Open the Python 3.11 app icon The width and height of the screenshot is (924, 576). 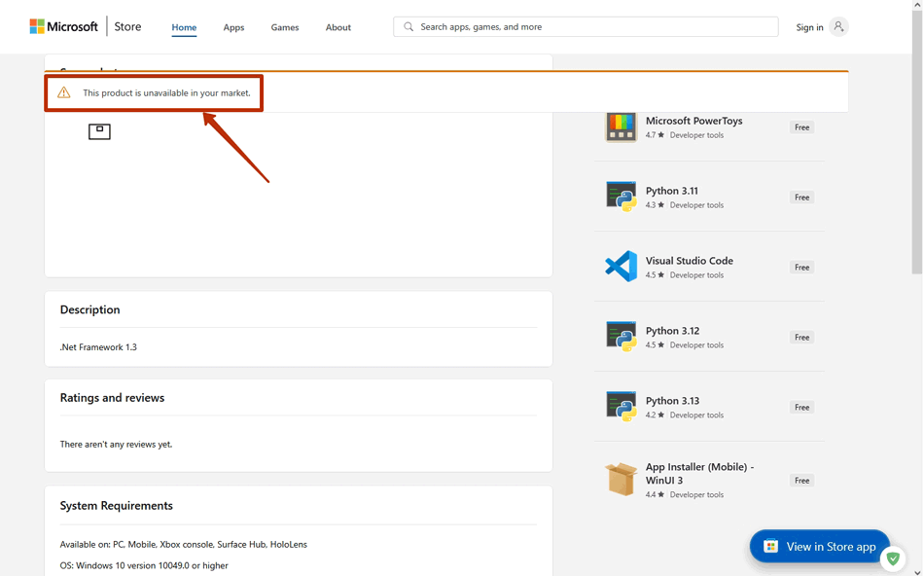pyautogui.click(x=622, y=197)
